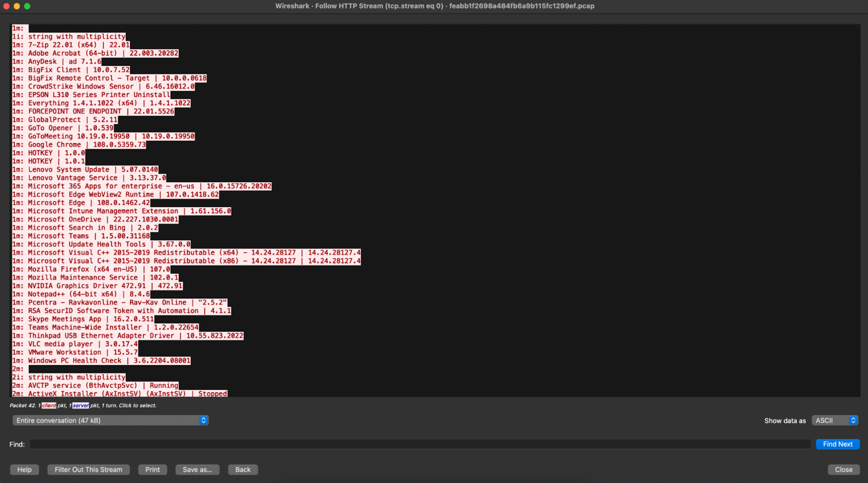The image size is (868, 483).
Task: Click the Find Next button
Action: tap(838, 444)
